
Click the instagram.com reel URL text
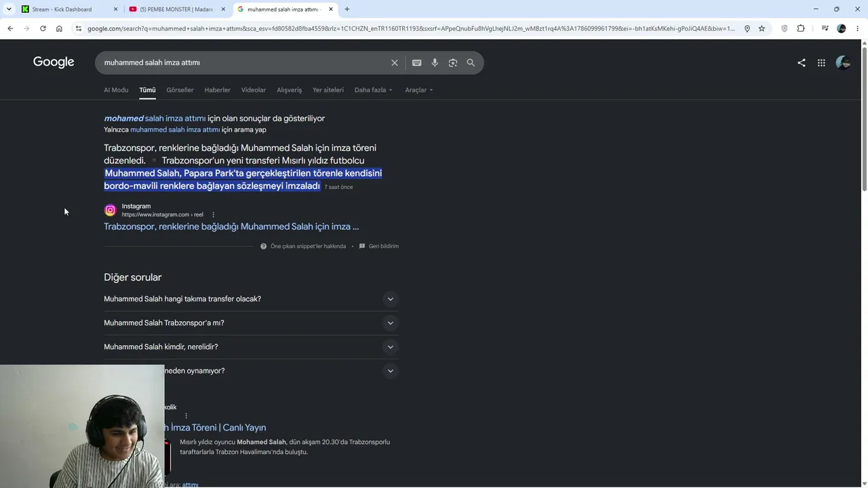tap(162, 215)
